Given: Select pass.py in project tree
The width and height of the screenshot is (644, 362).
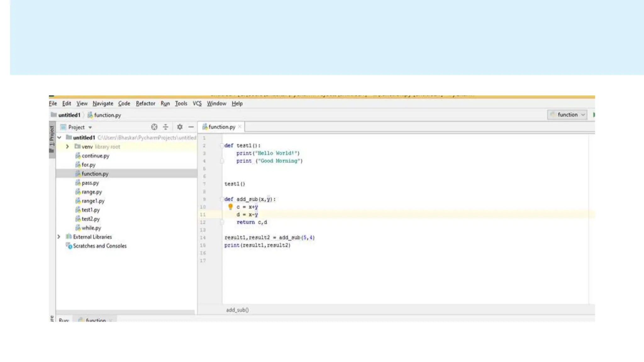Looking at the screenshot, I should (x=87, y=183).
